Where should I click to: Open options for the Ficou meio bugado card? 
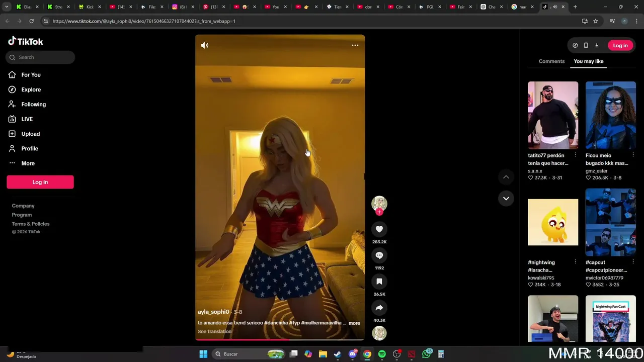[x=633, y=155]
